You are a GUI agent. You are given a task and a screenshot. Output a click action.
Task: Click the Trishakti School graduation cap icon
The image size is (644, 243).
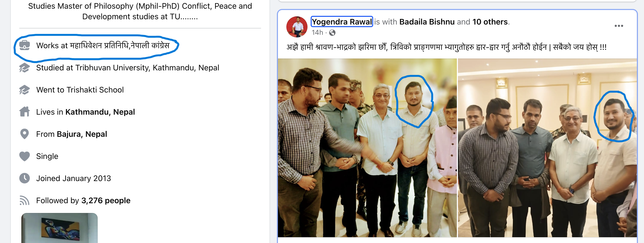click(25, 90)
